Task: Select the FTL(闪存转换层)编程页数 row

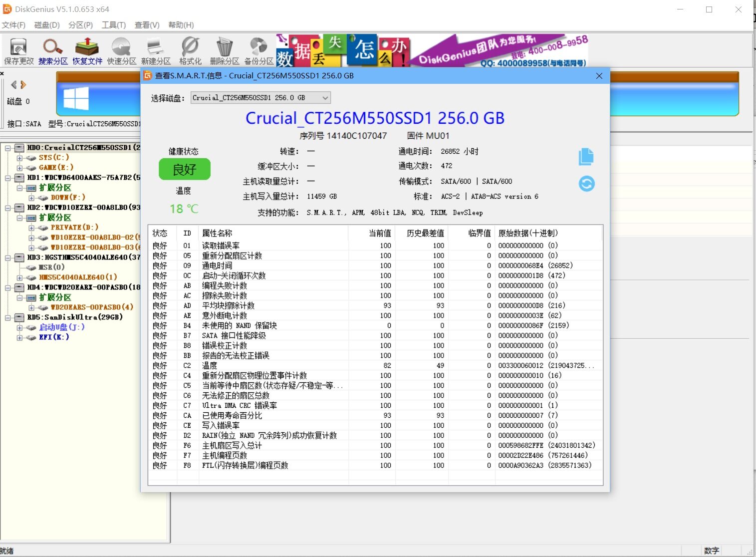Action: (375, 465)
